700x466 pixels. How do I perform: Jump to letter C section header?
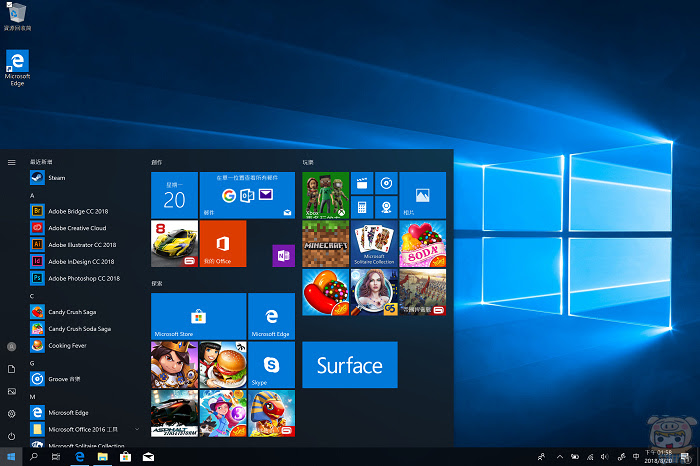32,296
